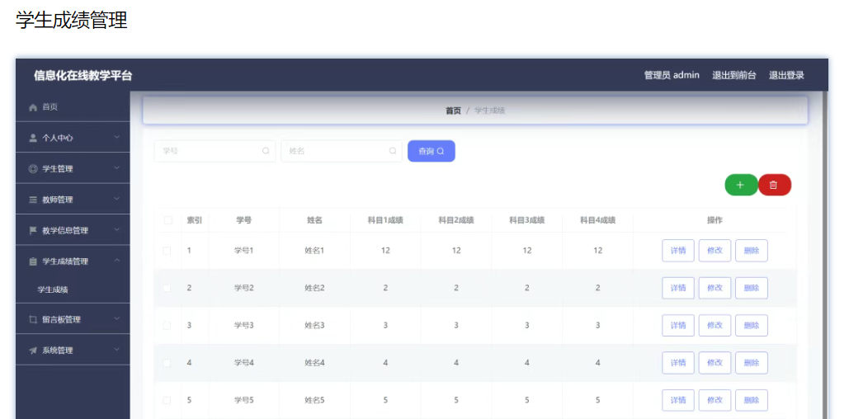The height and width of the screenshot is (419, 868).
Task: Expand the 教学信息管理 chevron
Action: pyautogui.click(x=116, y=229)
